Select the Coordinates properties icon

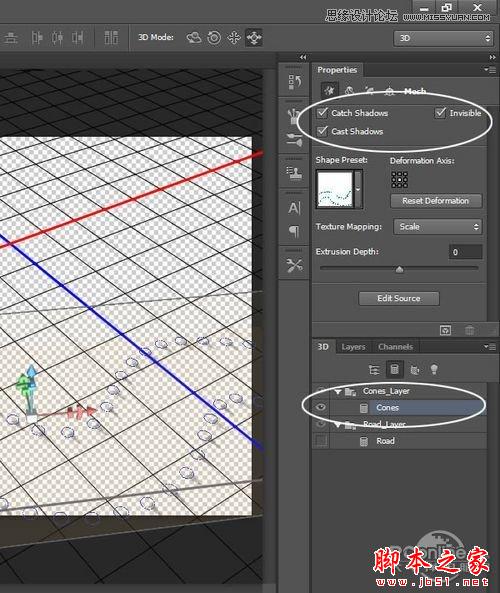(389, 91)
